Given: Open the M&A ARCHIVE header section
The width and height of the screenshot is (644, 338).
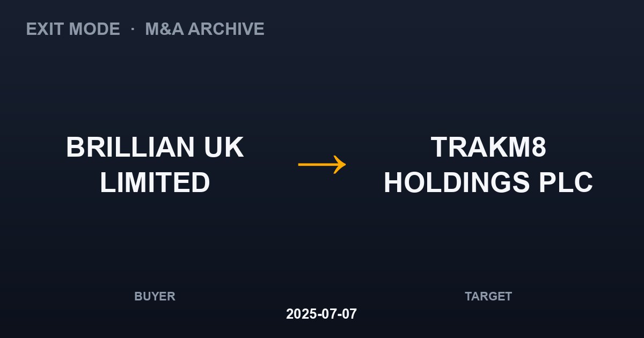Looking at the screenshot, I should [204, 29].
